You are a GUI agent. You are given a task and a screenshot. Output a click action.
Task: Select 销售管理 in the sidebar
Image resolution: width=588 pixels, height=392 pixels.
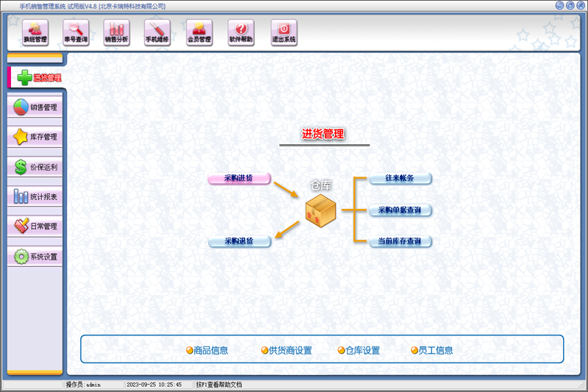35,107
